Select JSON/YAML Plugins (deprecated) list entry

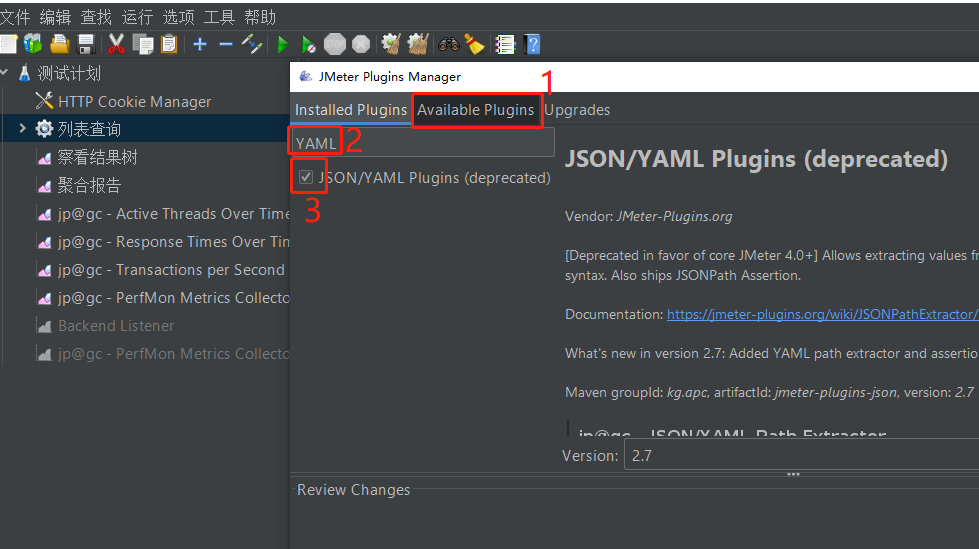[435, 178]
